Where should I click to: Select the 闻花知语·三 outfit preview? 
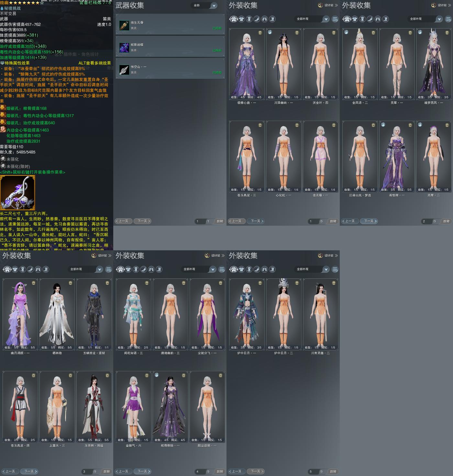134,314
